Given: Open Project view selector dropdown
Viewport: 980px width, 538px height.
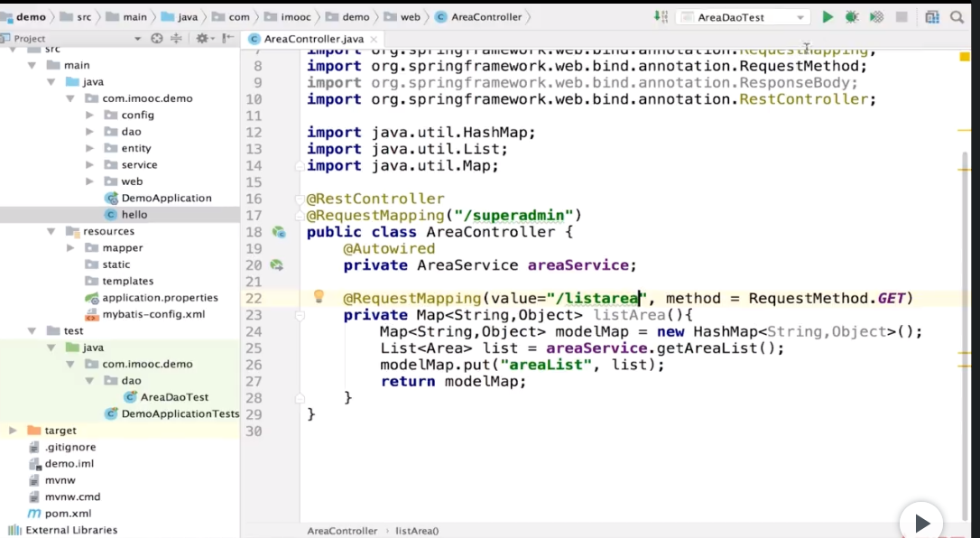Looking at the screenshot, I should click(137, 39).
